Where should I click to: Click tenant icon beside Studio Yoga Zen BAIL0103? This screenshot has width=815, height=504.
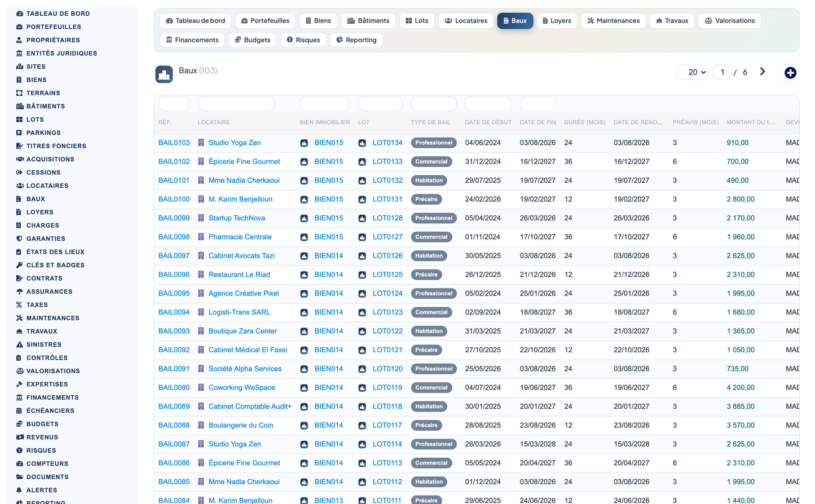(201, 143)
